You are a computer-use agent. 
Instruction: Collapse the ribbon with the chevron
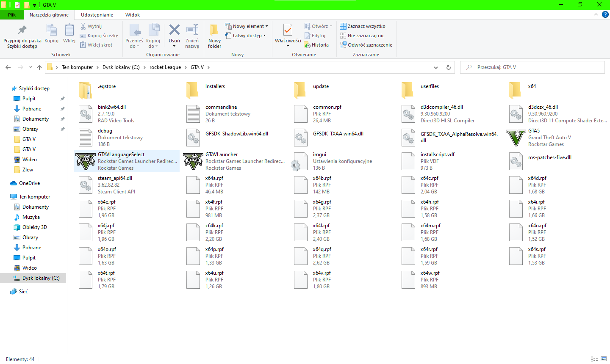click(596, 14)
